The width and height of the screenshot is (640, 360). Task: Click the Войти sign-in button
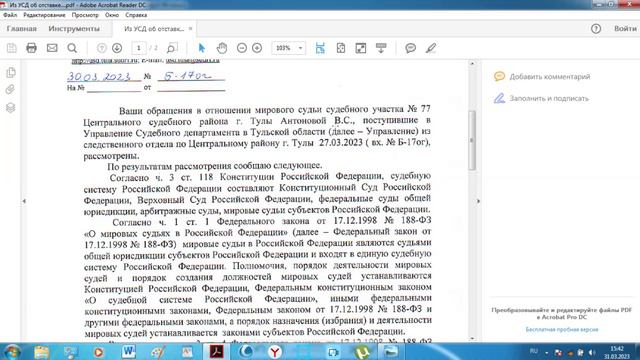[x=625, y=29]
